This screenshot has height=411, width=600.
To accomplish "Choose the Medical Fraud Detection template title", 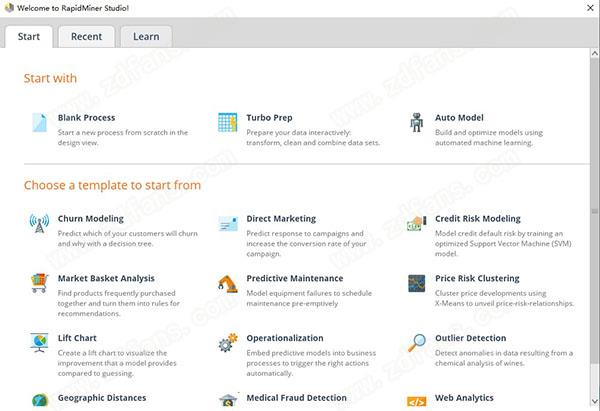I will click(297, 398).
